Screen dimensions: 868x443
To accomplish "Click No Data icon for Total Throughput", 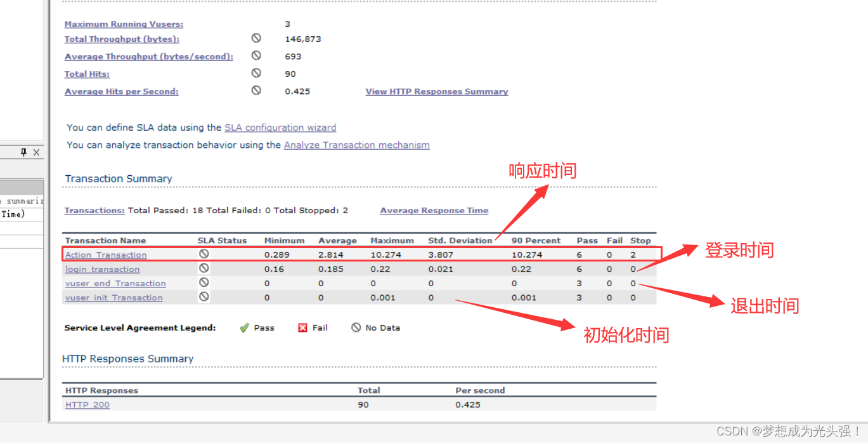I will (x=256, y=38).
